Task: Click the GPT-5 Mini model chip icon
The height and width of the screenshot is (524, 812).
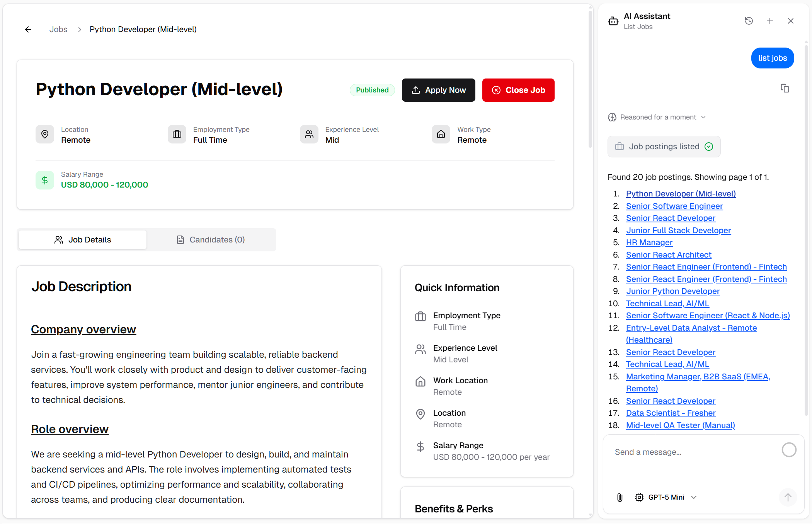Action: coord(640,497)
